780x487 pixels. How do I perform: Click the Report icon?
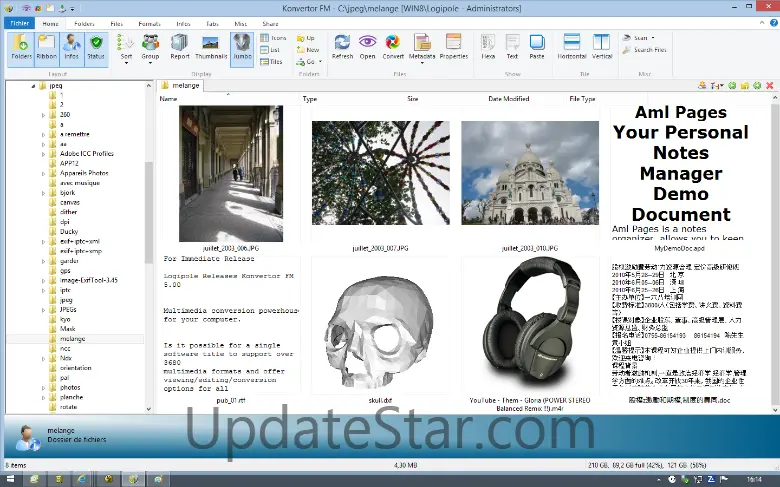(180, 46)
